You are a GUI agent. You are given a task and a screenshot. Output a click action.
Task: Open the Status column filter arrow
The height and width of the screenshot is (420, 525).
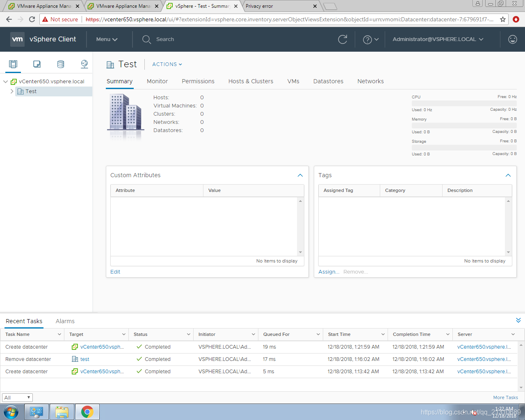189,334
